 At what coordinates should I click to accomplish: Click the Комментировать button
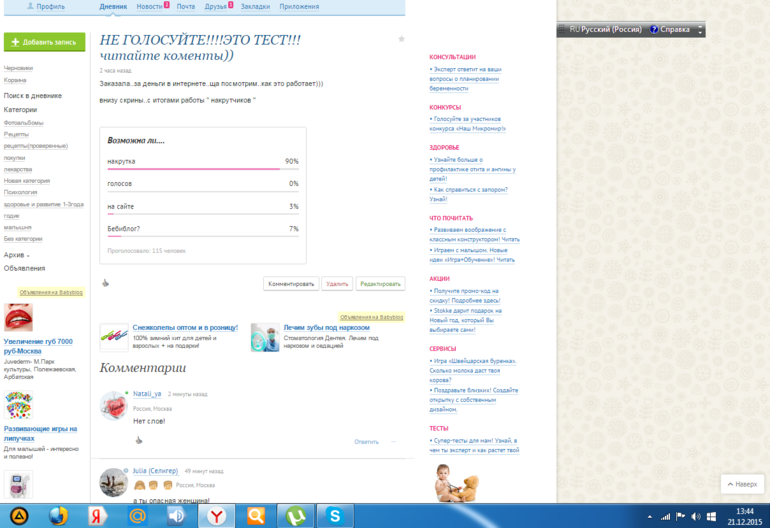click(x=291, y=284)
